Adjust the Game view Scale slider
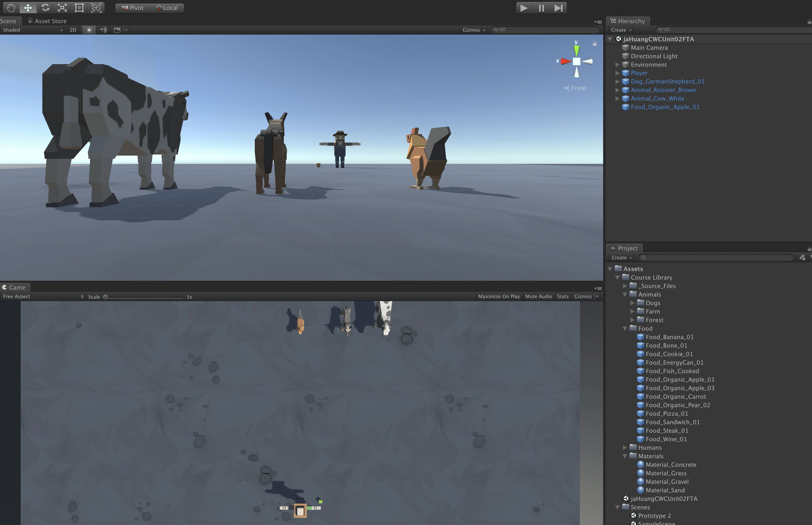Image resolution: width=812 pixels, height=525 pixels. coord(106,297)
